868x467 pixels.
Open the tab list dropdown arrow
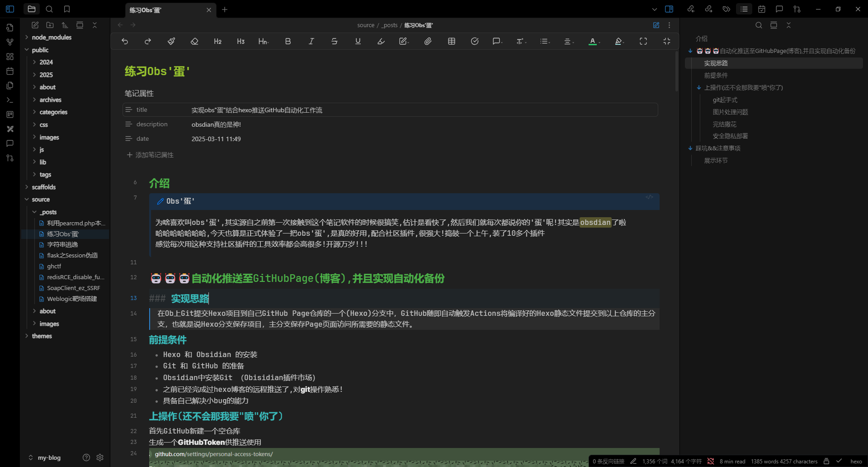[654, 9]
